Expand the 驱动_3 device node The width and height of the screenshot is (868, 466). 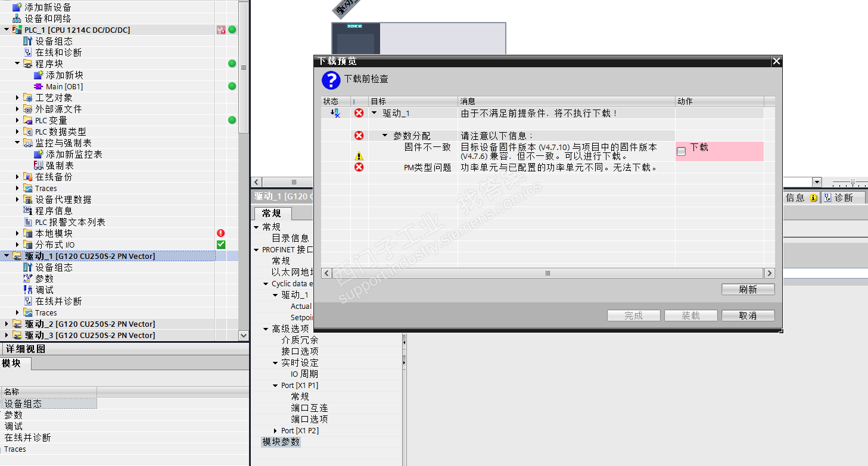[x=7, y=335]
